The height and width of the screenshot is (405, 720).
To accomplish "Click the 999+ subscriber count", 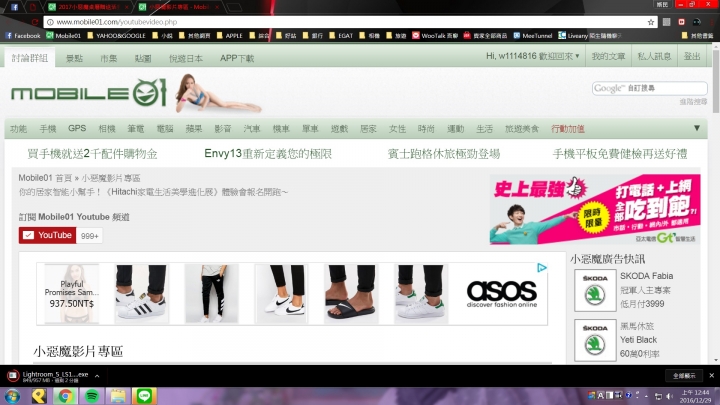I will click(90, 236).
